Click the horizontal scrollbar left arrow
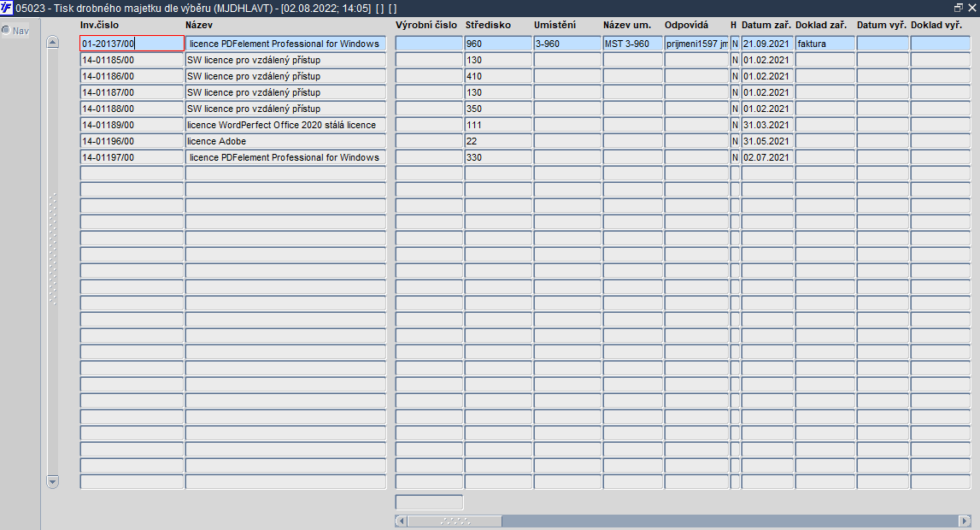 tap(402, 521)
